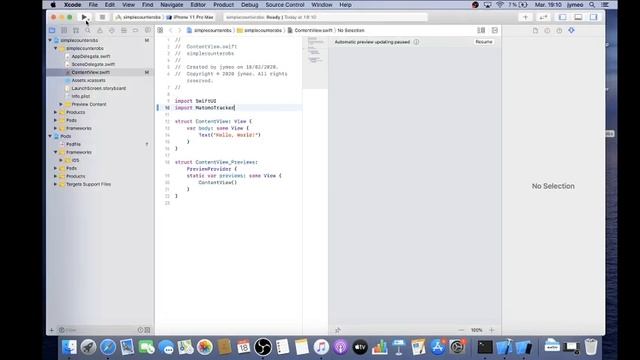The height and width of the screenshot is (360, 640).
Task: Click the info icon next to preview paused
Action: click(416, 42)
